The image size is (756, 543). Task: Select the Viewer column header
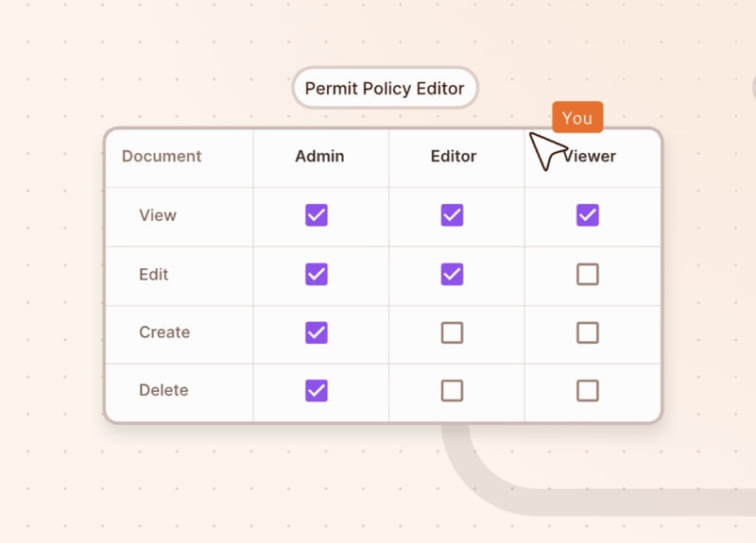[x=593, y=157]
